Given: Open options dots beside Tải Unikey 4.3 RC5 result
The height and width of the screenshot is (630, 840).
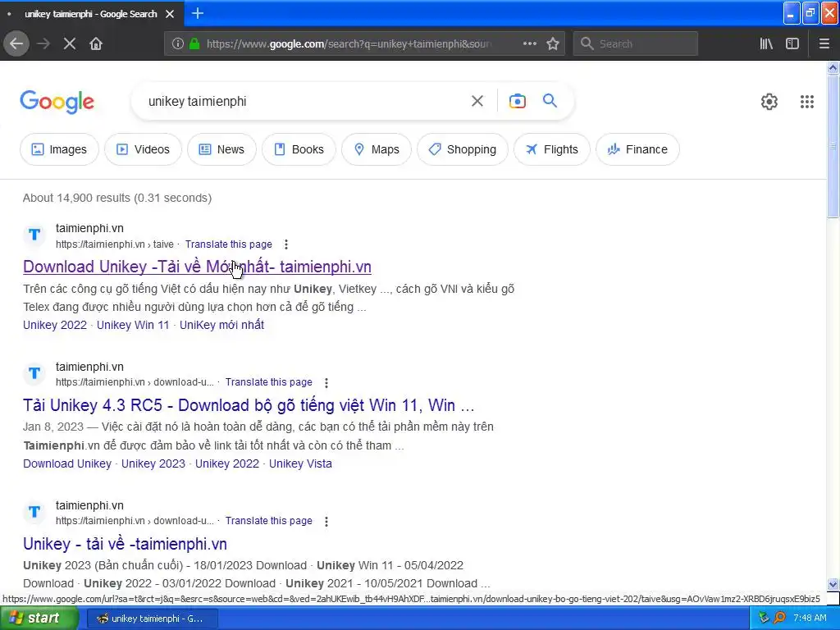Looking at the screenshot, I should tap(326, 382).
